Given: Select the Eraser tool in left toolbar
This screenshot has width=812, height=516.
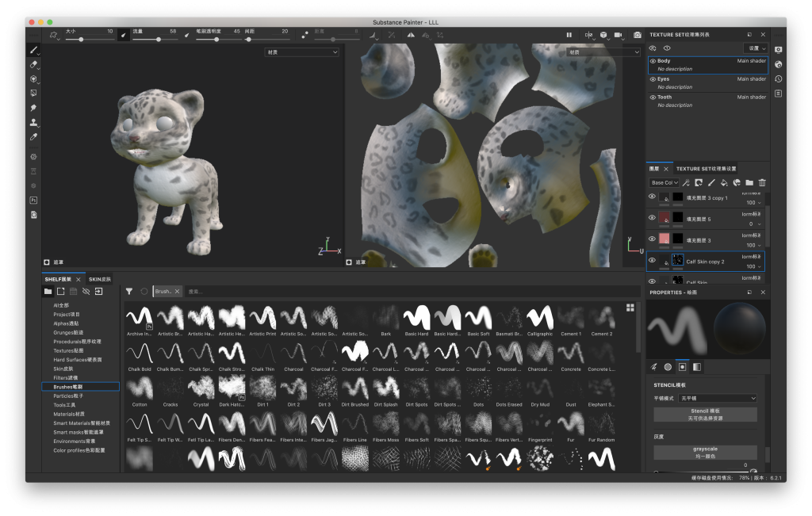Looking at the screenshot, I should click(x=33, y=65).
